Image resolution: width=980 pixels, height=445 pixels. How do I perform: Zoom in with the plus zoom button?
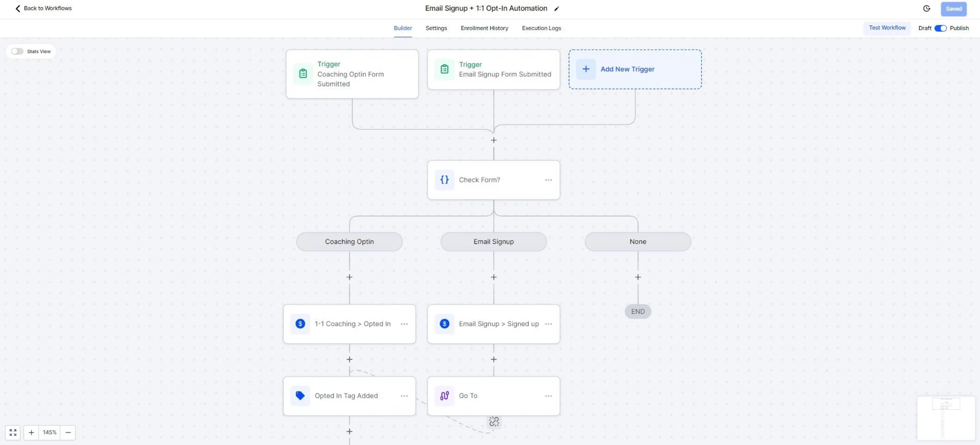31,432
